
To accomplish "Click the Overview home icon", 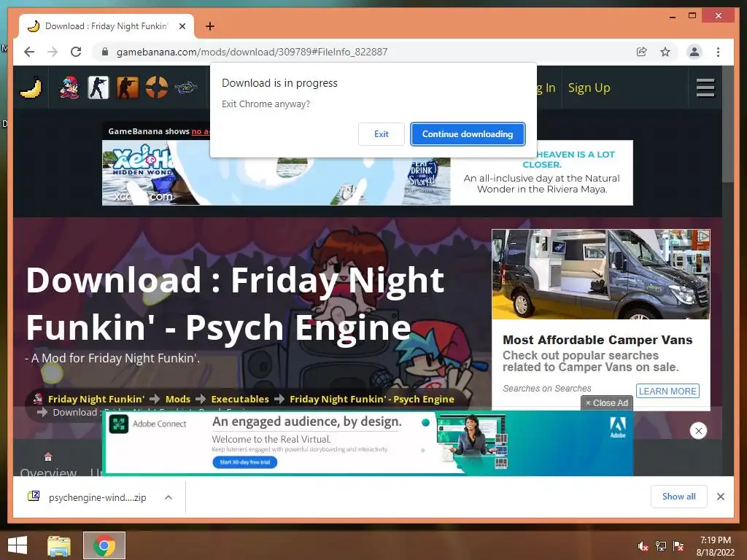I will pyautogui.click(x=48, y=456).
